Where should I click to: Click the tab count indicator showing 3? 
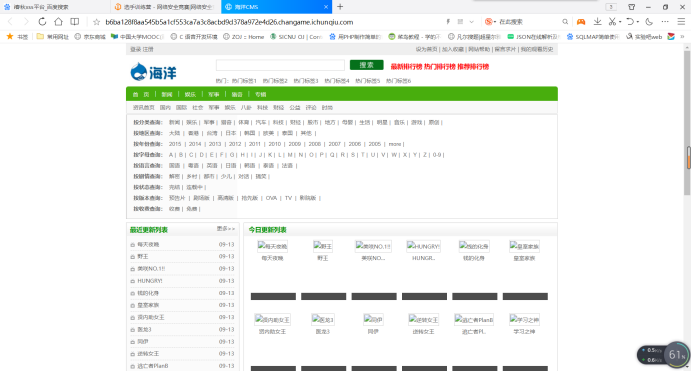611,7
